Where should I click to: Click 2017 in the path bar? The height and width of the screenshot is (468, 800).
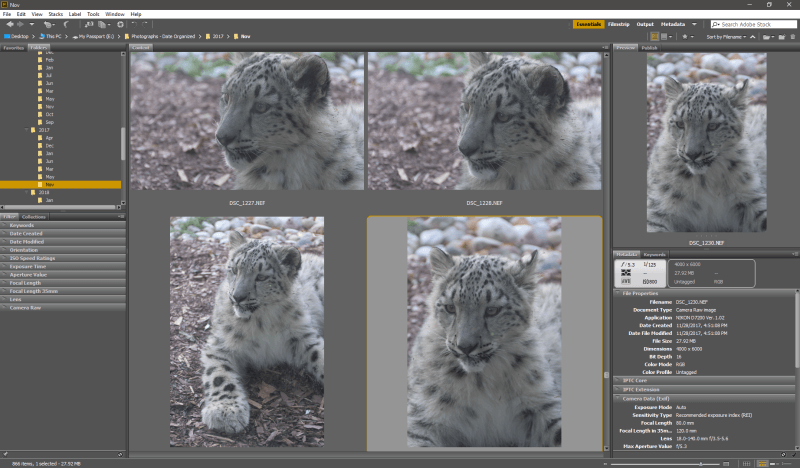click(x=215, y=37)
